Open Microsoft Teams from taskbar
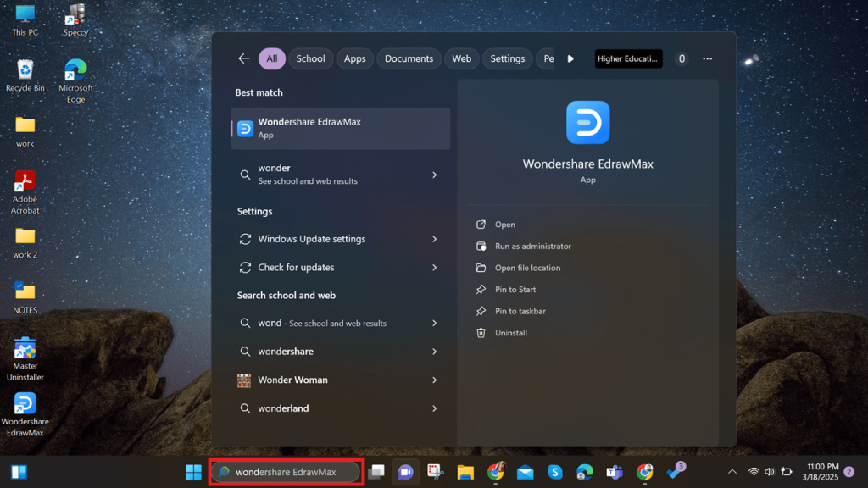The width and height of the screenshot is (868, 488). click(615, 472)
